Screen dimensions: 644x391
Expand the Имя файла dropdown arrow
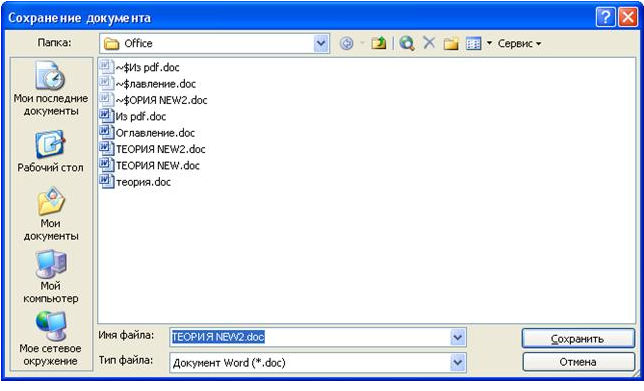point(458,337)
